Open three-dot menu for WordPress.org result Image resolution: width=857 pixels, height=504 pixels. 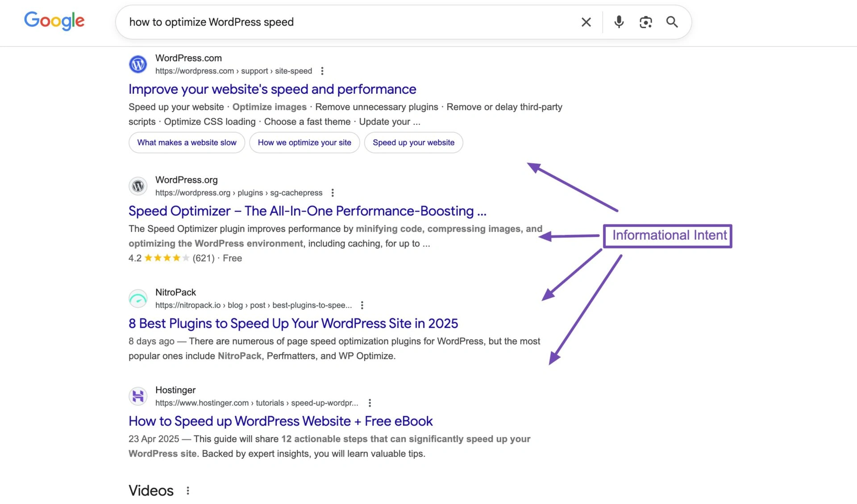333,193
